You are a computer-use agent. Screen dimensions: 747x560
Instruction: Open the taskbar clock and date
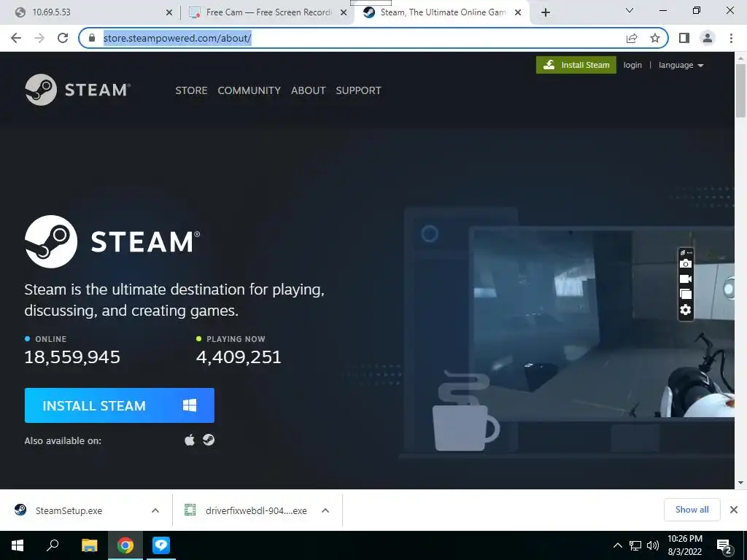point(684,545)
